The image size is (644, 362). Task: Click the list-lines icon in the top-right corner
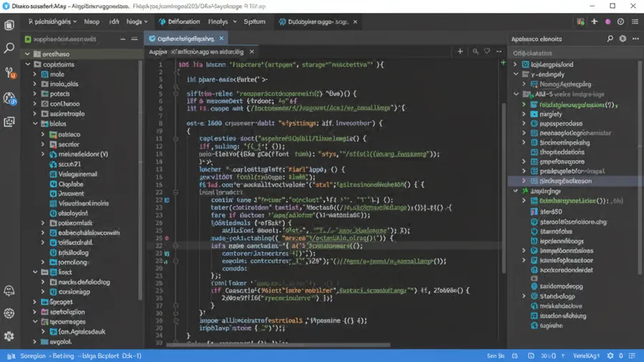(x=635, y=21)
